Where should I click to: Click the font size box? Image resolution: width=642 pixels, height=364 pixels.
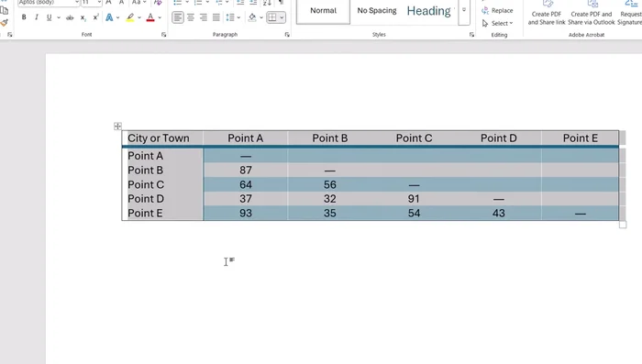tap(91, 3)
